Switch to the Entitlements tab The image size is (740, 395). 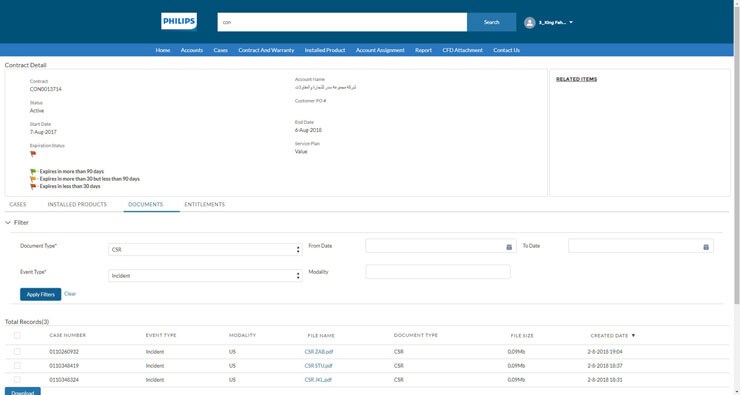[x=204, y=204]
